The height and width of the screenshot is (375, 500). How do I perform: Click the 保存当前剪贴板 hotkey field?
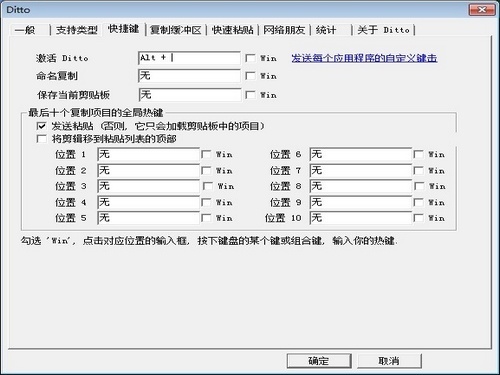coord(190,95)
